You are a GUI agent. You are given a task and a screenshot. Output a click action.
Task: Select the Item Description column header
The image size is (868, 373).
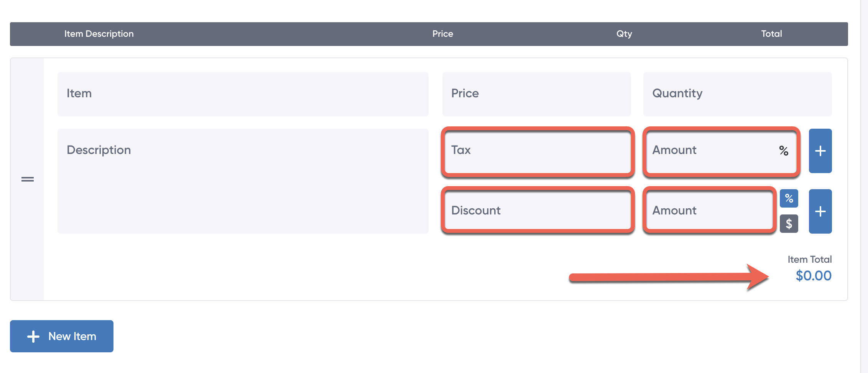tap(99, 34)
